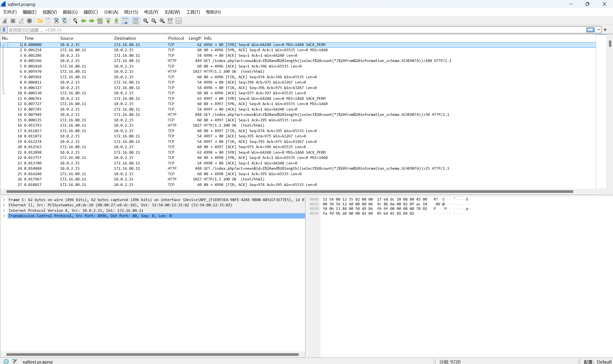
Task: Open the 无线(W) menu
Action: (172, 12)
